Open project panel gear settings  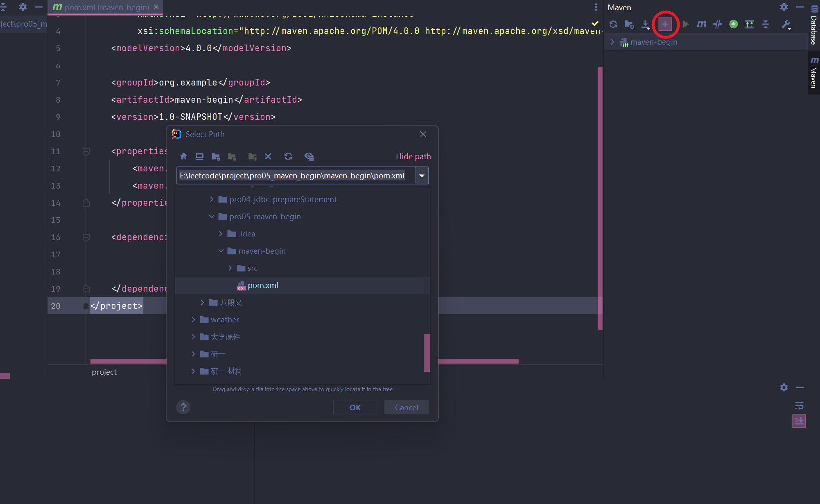tap(23, 7)
